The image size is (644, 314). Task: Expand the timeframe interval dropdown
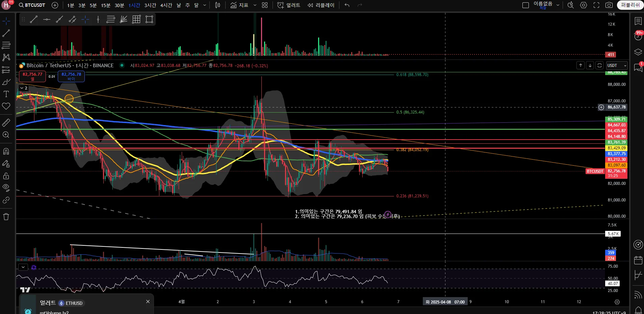click(x=205, y=5)
